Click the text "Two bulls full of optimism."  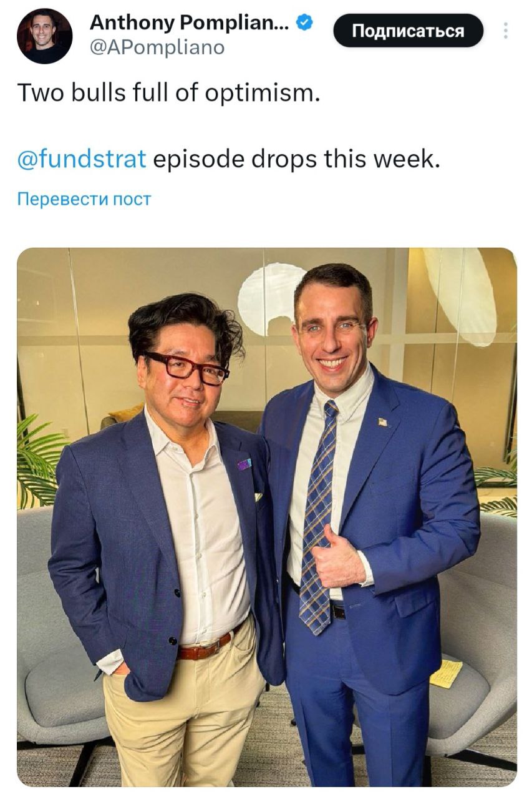click(x=168, y=94)
